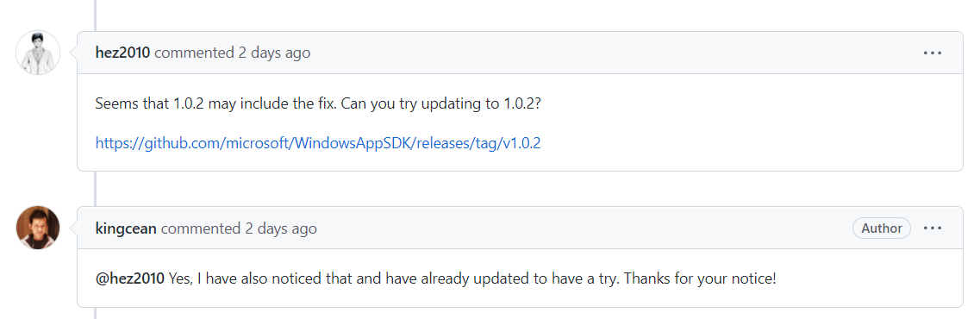Open the options menu on kingcean's comment

932,228
